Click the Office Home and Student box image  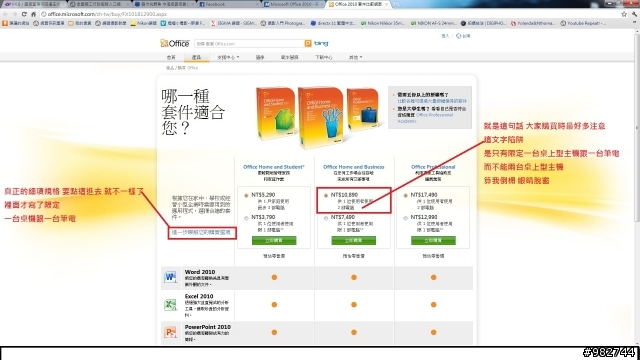276,113
